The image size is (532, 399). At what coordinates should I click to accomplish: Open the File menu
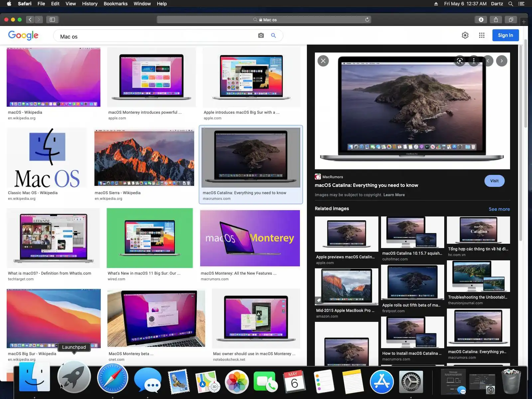click(x=41, y=4)
